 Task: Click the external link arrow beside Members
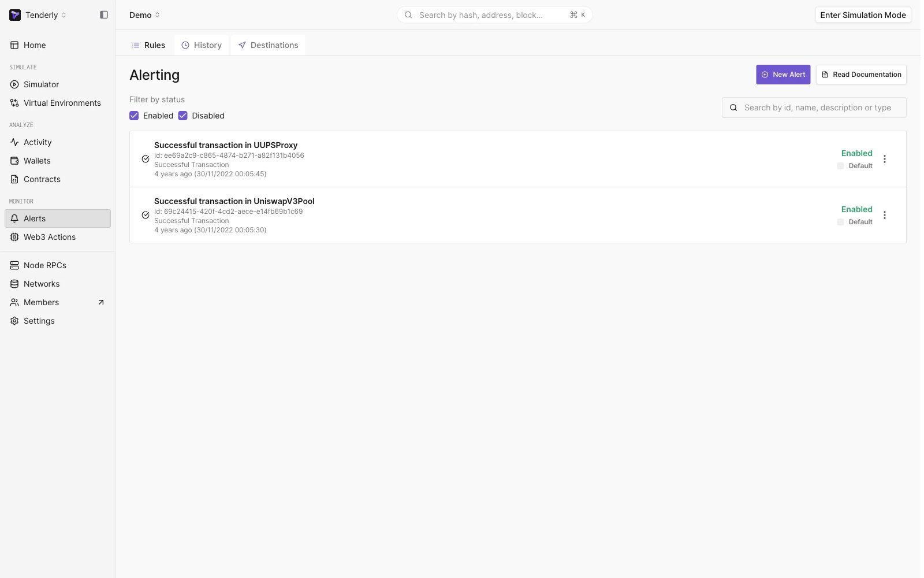coord(101,302)
